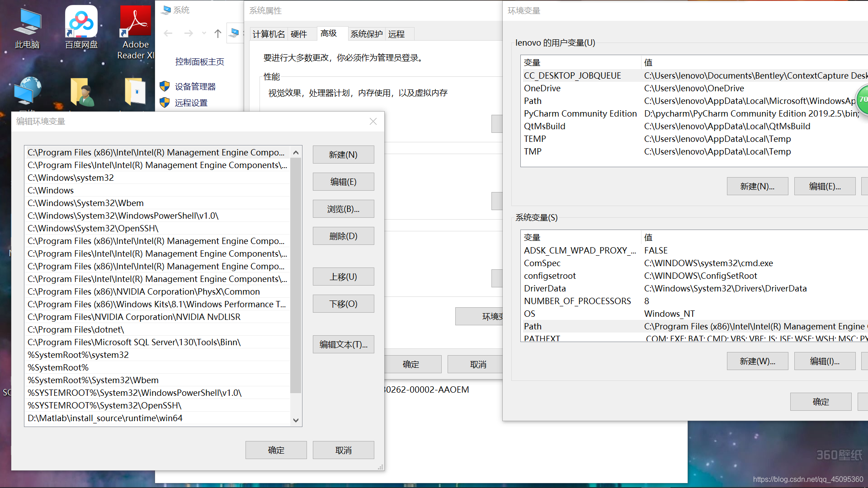Screen dimensions: 868x488
Task: Select NVIDIA PhysX\Common path entry
Action: 157,291
